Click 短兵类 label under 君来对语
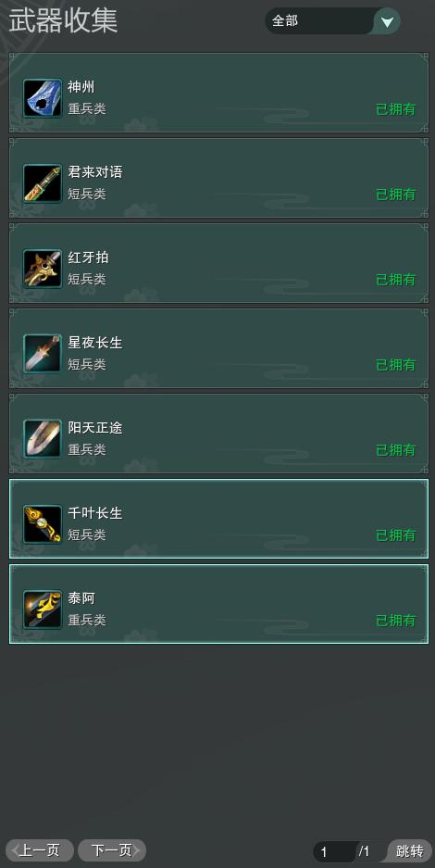Viewport: 435px width, 868px height. click(87, 195)
